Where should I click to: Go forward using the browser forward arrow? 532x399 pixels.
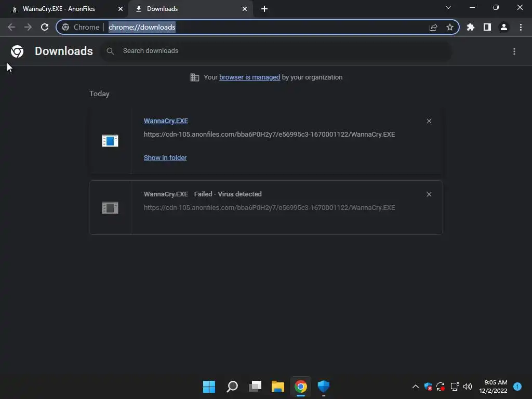point(28,27)
